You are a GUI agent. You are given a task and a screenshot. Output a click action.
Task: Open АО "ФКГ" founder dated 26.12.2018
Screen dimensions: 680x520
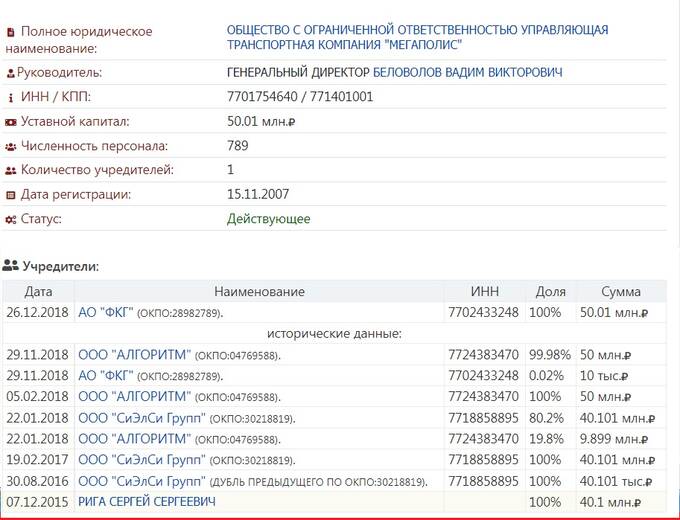(105, 312)
